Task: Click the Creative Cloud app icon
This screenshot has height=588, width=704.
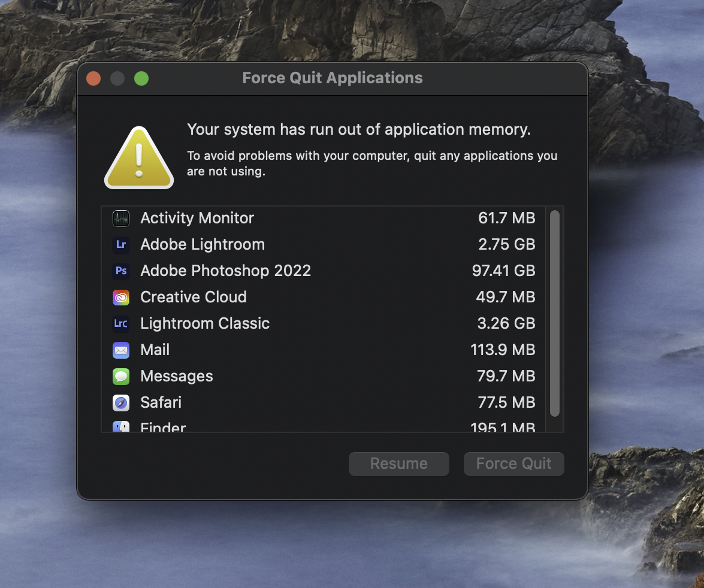Action: point(121,297)
